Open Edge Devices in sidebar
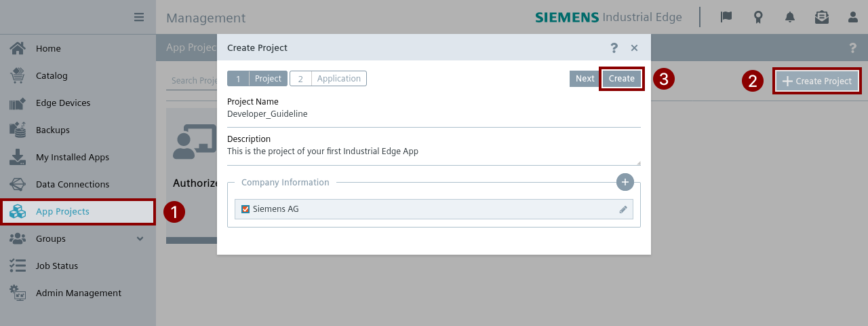This screenshot has height=326, width=868. 63,103
